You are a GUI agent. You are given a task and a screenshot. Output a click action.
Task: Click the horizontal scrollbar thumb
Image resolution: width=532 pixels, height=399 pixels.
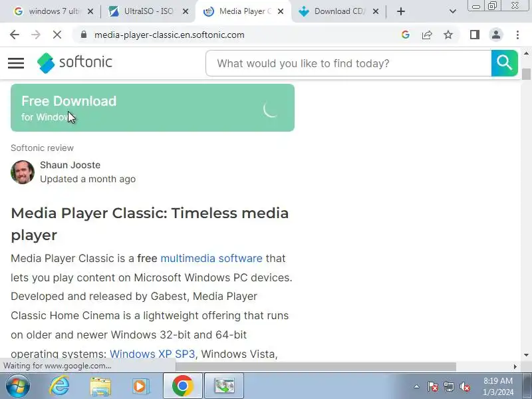[315, 366]
